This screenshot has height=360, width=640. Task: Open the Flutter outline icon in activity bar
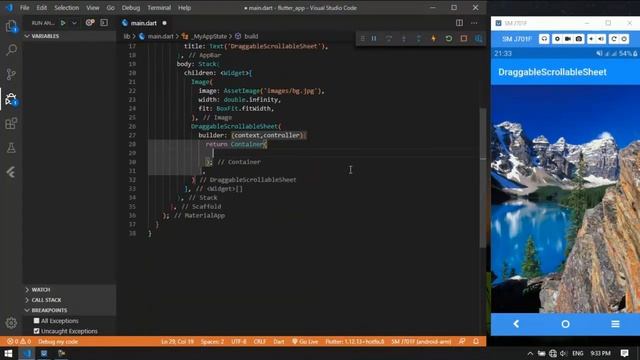click(x=11, y=172)
